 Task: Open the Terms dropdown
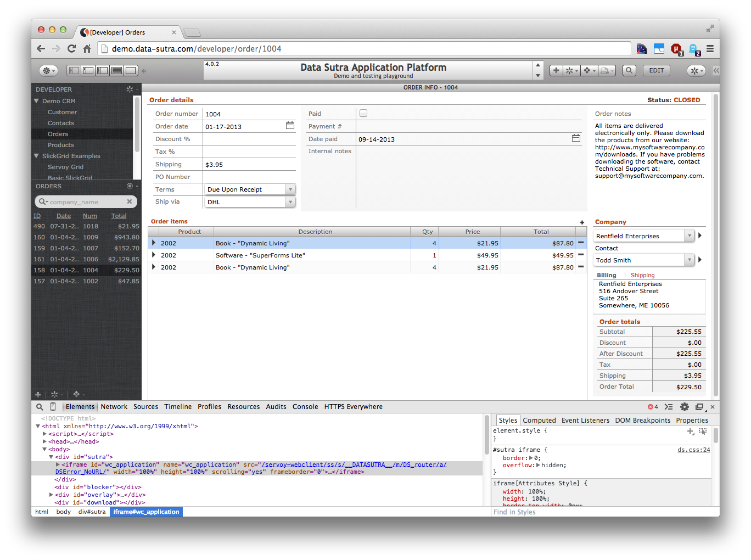point(250,189)
